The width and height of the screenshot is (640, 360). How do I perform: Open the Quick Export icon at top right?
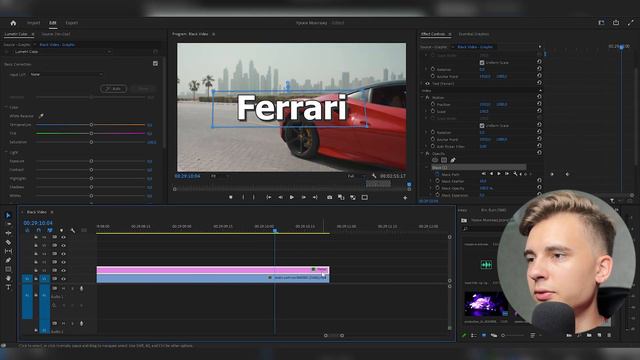coord(616,23)
